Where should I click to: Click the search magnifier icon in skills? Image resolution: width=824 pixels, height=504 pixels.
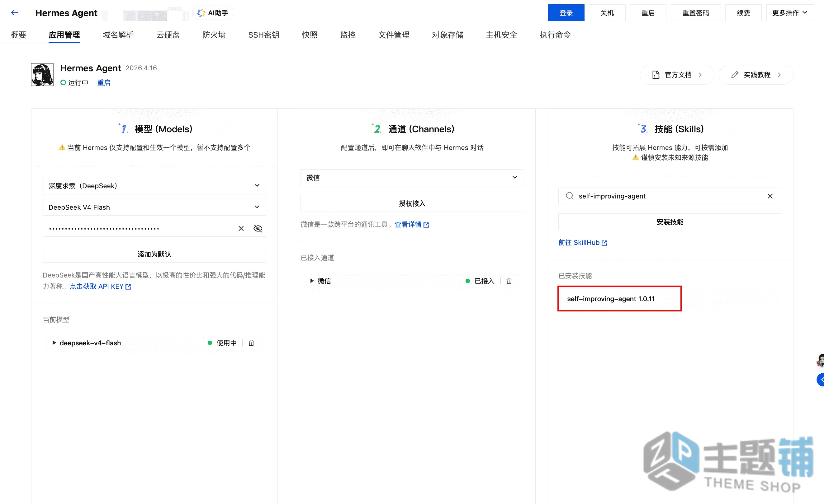570,196
